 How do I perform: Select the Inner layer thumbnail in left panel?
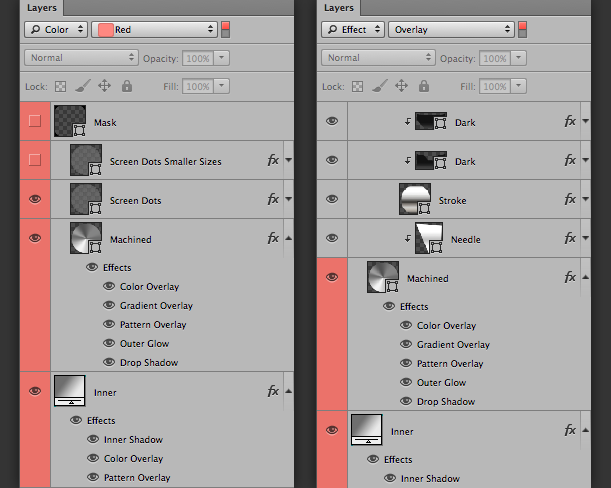click(x=69, y=391)
